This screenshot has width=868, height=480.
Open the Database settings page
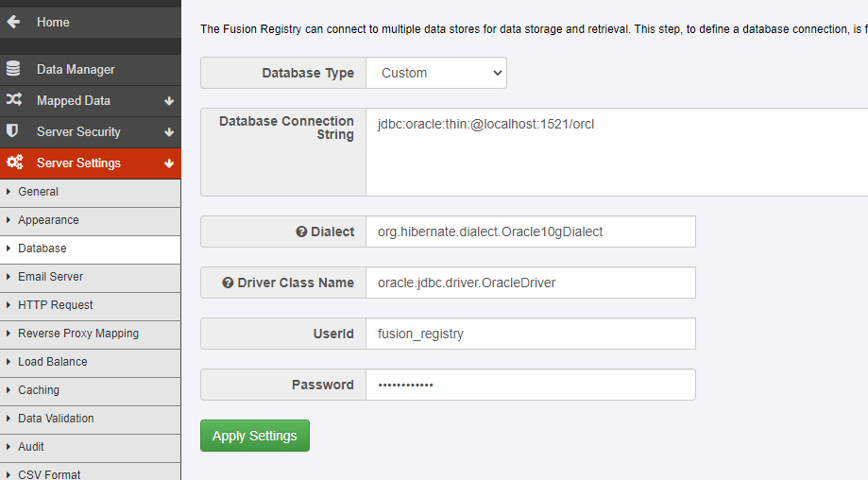click(x=91, y=249)
